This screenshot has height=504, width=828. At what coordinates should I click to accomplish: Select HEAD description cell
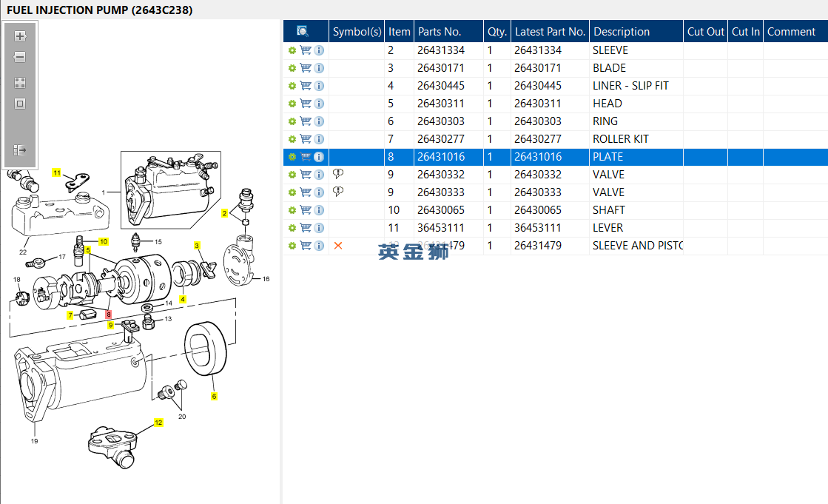click(636, 104)
